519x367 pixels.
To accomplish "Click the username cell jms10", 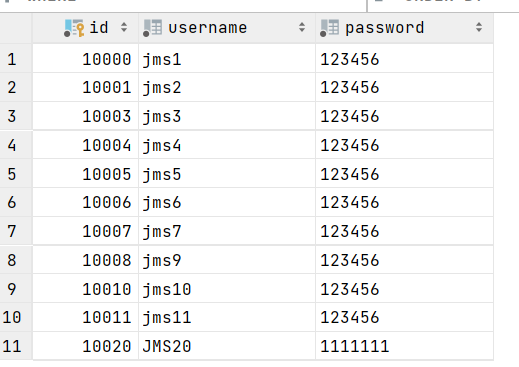I will [227, 289].
